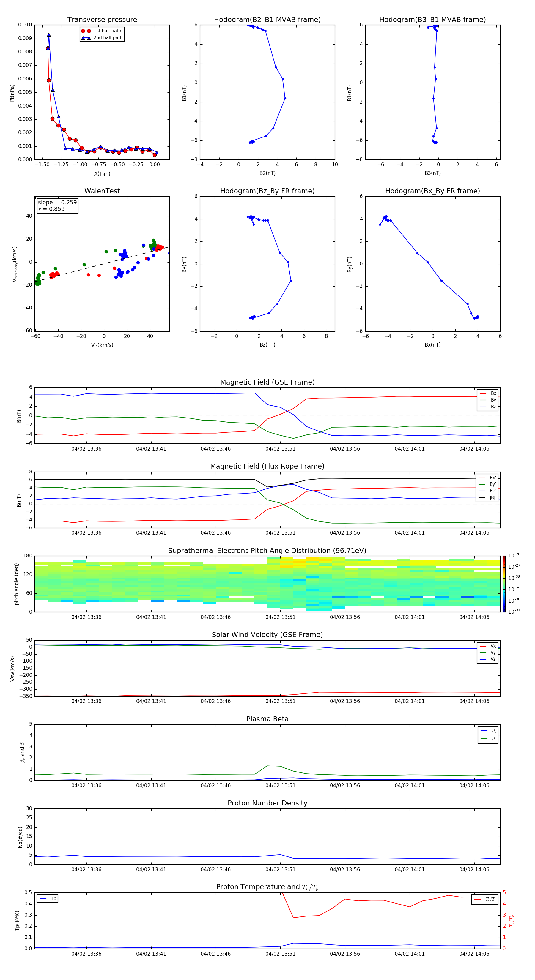535x980 pixels.
Task: Click "04/02 13:51" tick under GSE magnetic field
Action: [x=280, y=449]
